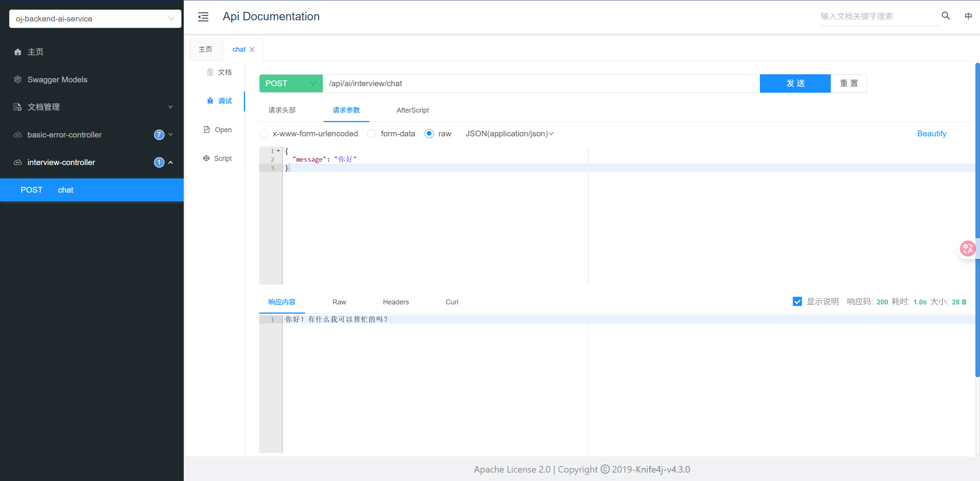Viewport: 980px width, 481px height.
Task: Click the 发送 send button
Action: pos(795,83)
